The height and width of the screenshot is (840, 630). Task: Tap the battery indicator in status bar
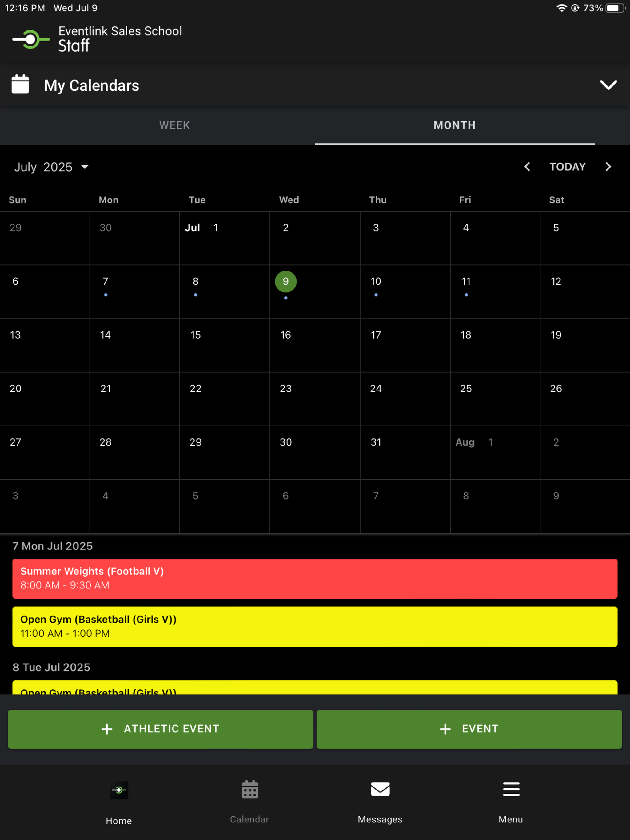[616, 8]
